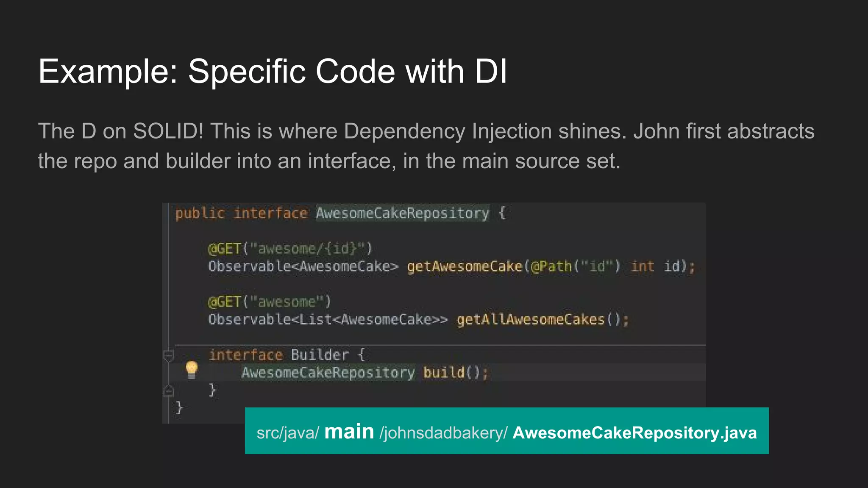This screenshot has height=488, width=868.
Task: Click highlighted AwesomeCakeRepository in interface declaration
Action: 402,213
